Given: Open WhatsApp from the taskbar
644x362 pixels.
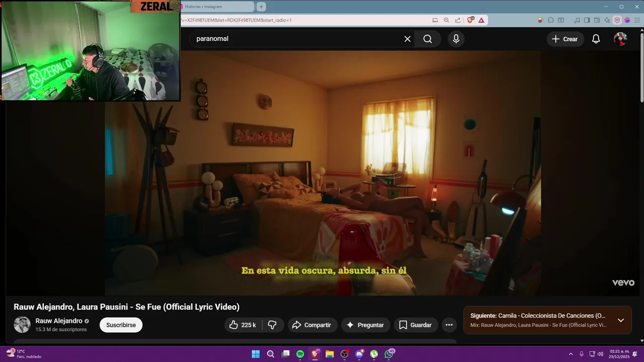Looking at the screenshot, I should pos(389,354).
